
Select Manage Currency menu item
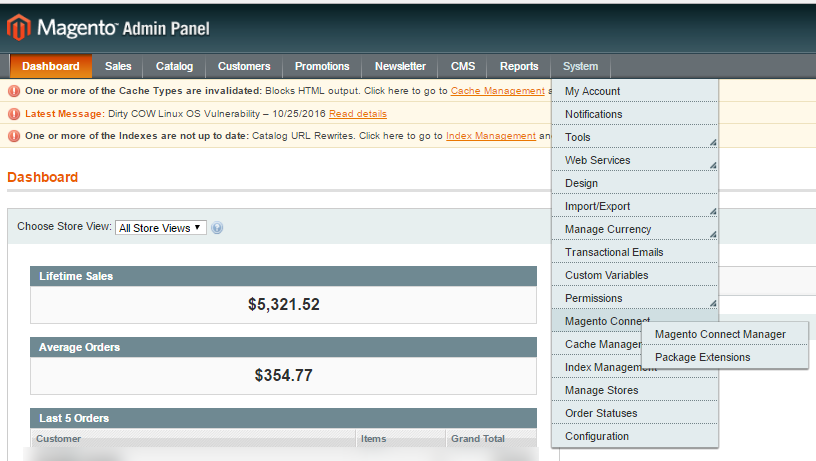(635, 229)
